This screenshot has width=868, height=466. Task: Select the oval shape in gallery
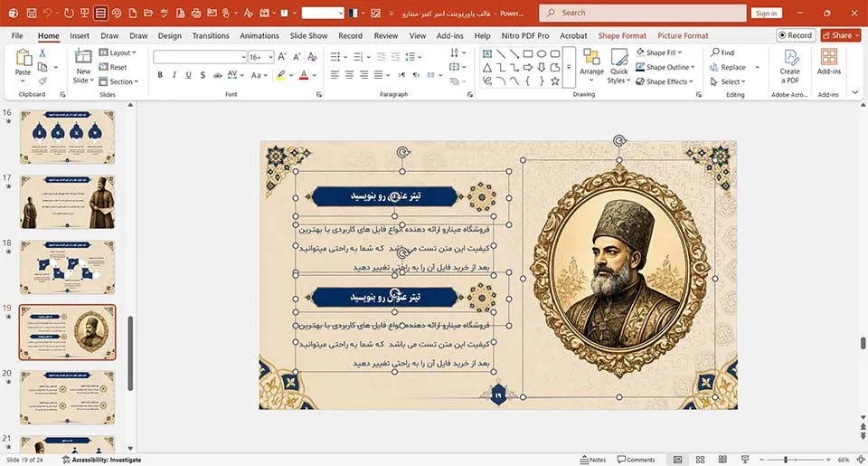pyautogui.click(x=542, y=53)
